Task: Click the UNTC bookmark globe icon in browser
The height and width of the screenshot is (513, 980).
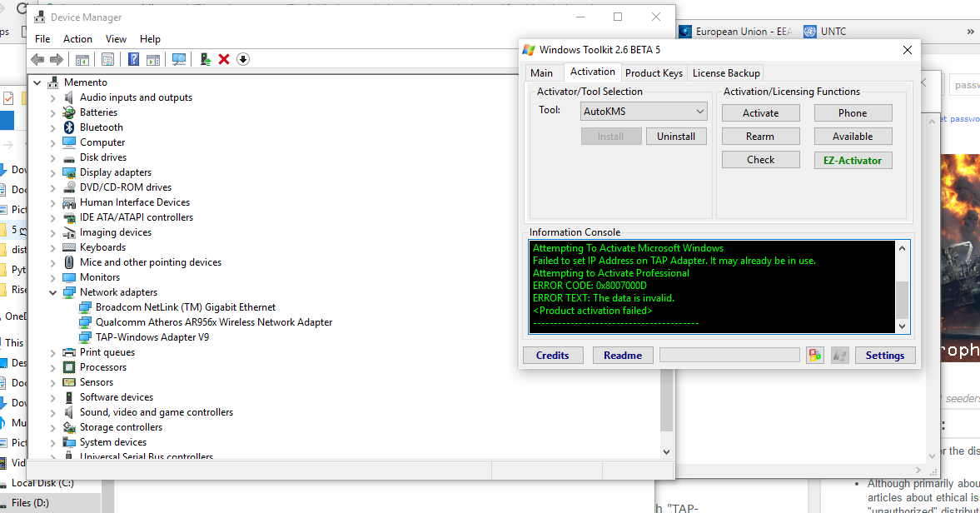Action: point(810,32)
